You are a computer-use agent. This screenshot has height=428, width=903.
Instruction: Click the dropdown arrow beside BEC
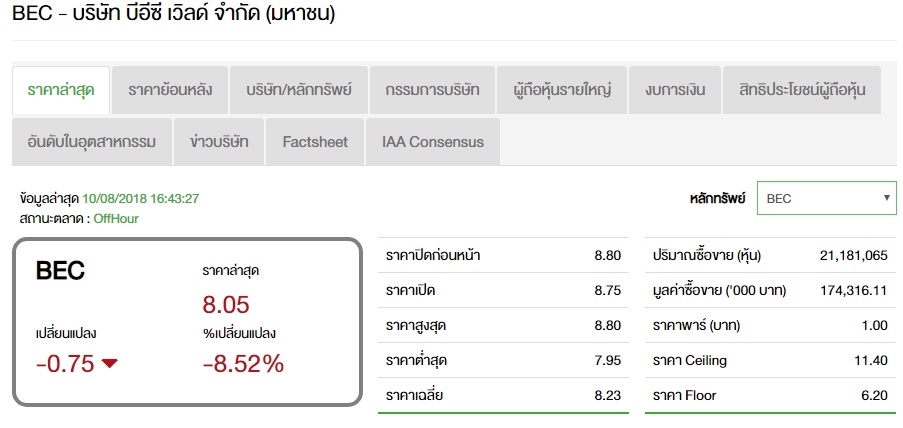[886, 198]
